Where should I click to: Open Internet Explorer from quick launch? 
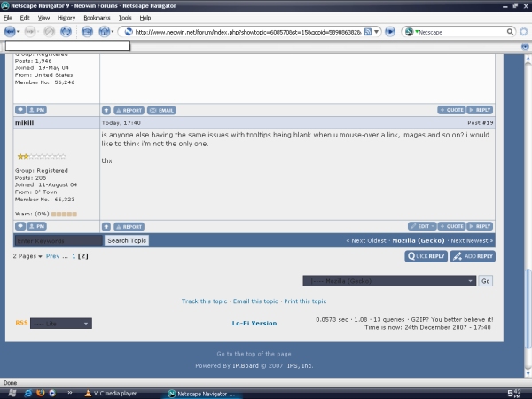[x=28, y=393]
